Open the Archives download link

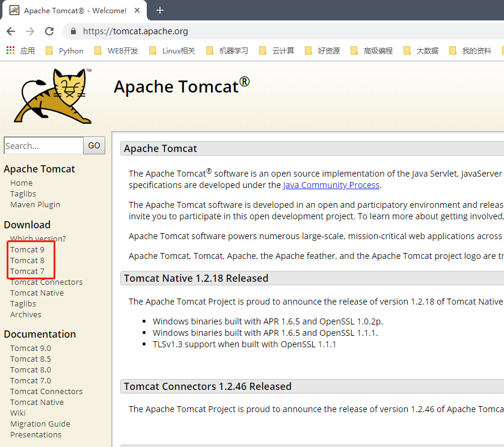point(26,314)
